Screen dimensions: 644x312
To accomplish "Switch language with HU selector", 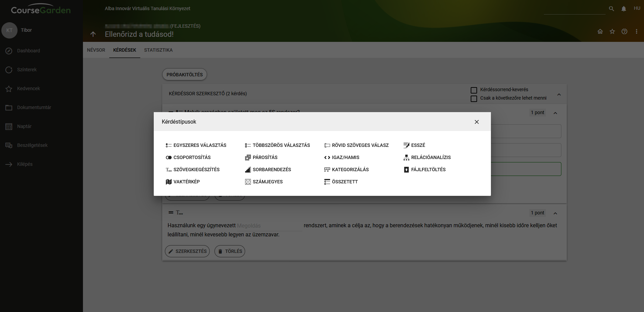I will pos(637,8).
